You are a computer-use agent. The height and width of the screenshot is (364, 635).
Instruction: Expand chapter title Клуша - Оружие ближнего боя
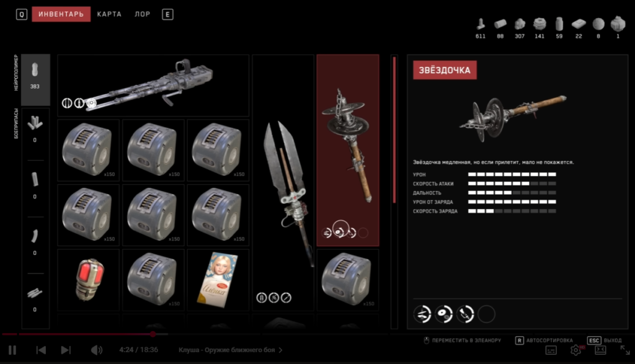[x=231, y=350]
